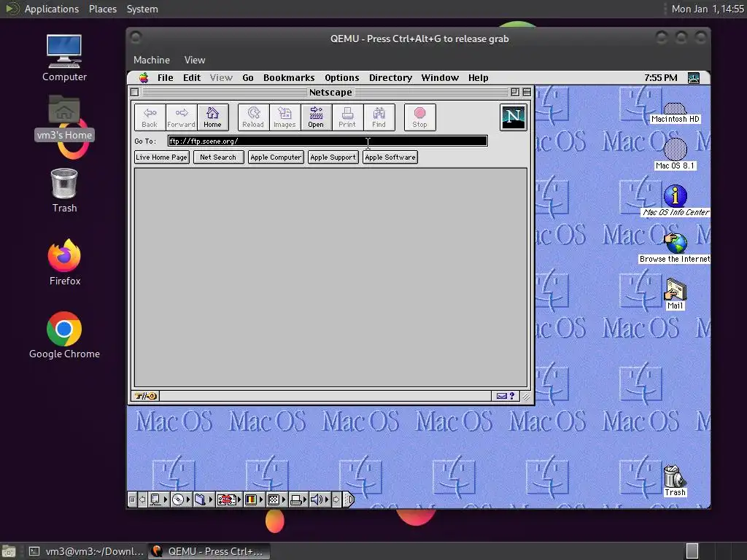The image size is (747, 560).
Task: Select the Macintosh HD desktop icon
Action: (x=675, y=113)
